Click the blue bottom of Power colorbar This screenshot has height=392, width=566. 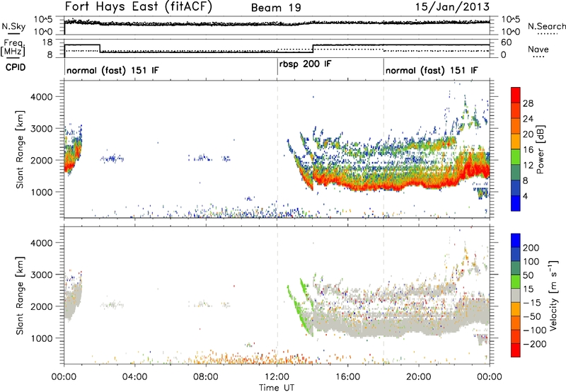pyautogui.click(x=516, y=203)
